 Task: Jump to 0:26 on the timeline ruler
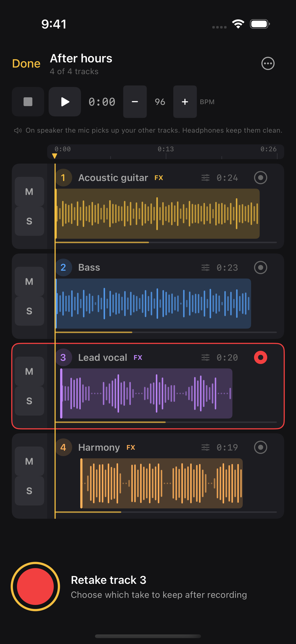point(269,149)
